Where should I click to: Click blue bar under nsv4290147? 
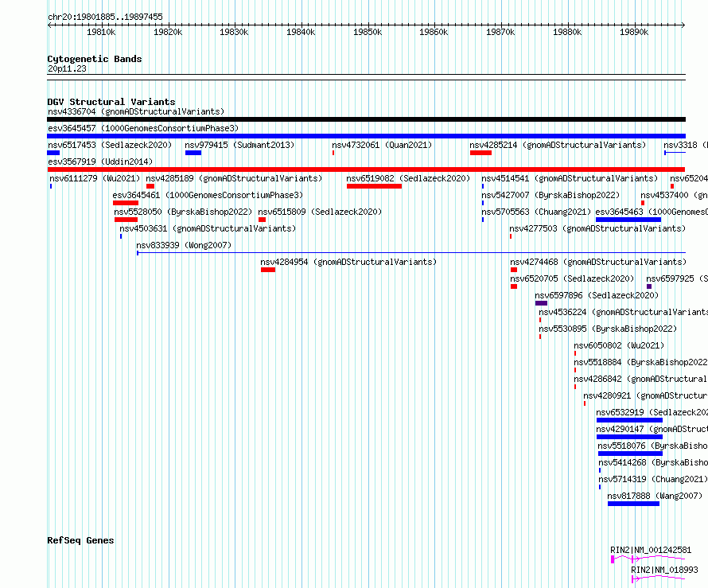point(629,437)
